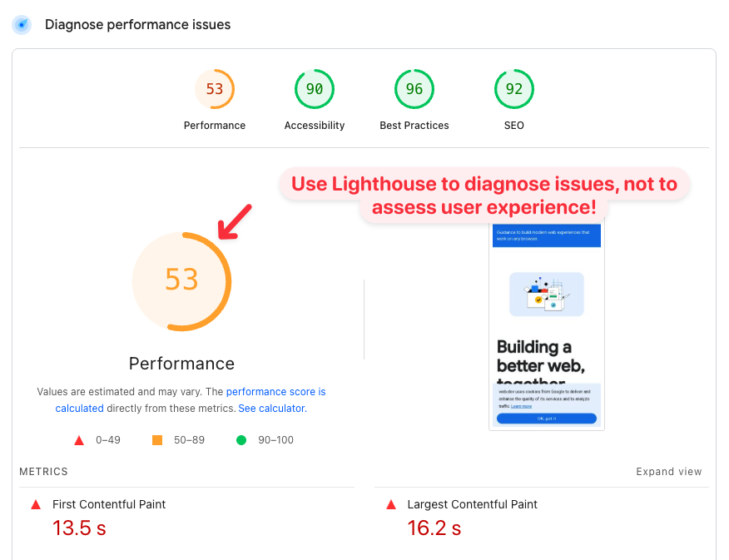Viewport: 729px width, 560px height.
Task: Select the blue Lighthouse avatar icon at top
Action: pos(21,24)
